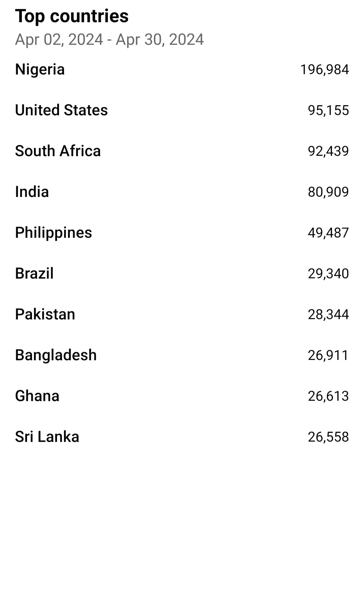
Task: Choose the Philippines row
Action: [x=182, y=233]
